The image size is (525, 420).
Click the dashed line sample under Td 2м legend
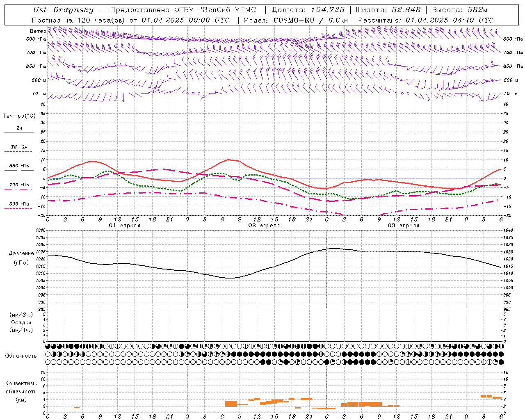click(18, 151)
